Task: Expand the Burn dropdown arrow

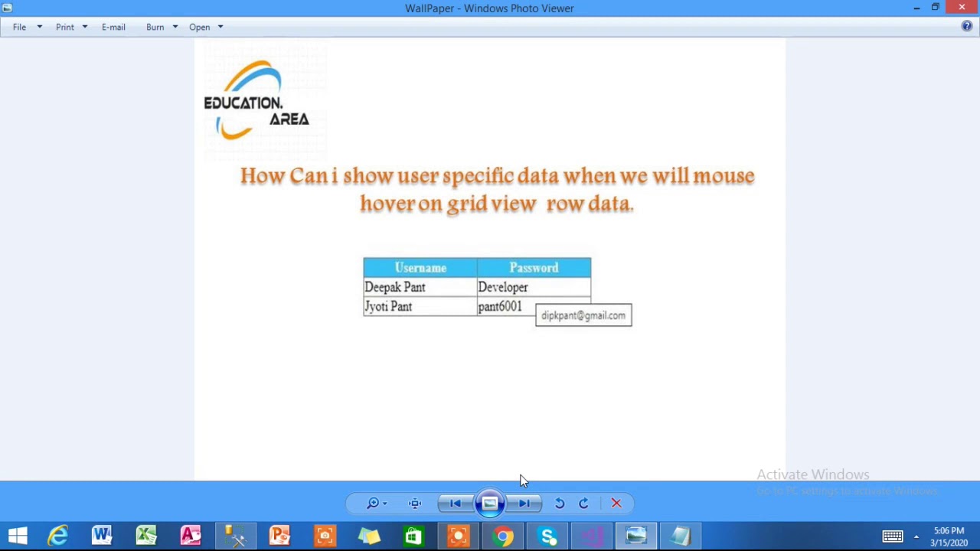Action: tap(175, 27)
